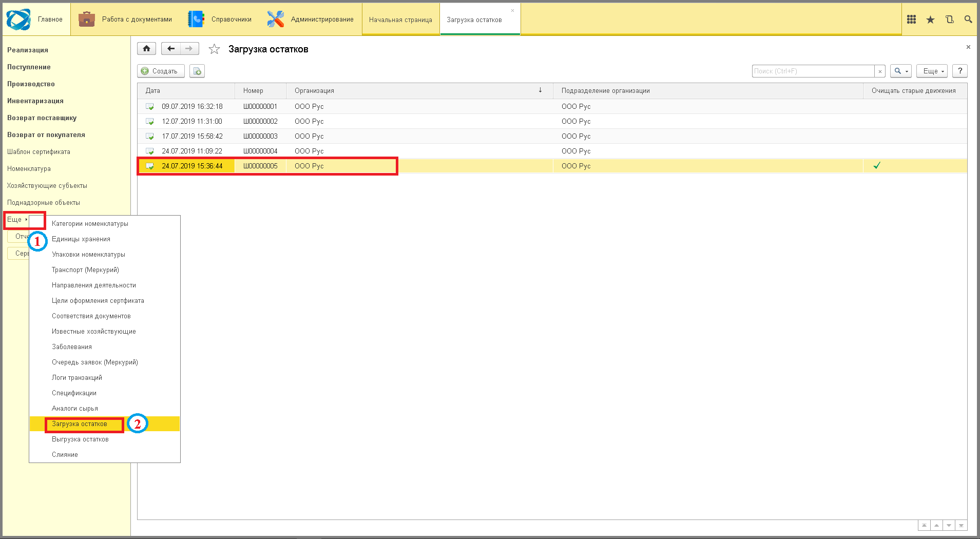Open global search magnifier in the top bar
This screenshot has height=539, width=980.
click(968, 20)
